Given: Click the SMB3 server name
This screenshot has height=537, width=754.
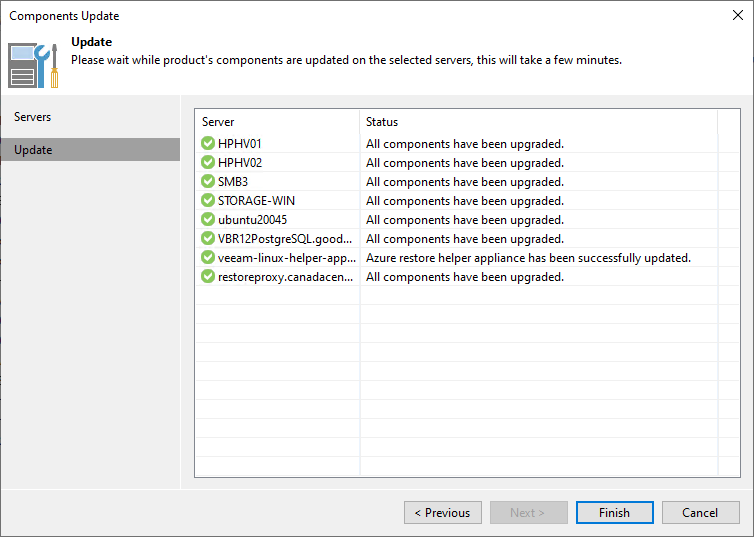Looking at the screenshot, I should point(232,182).
